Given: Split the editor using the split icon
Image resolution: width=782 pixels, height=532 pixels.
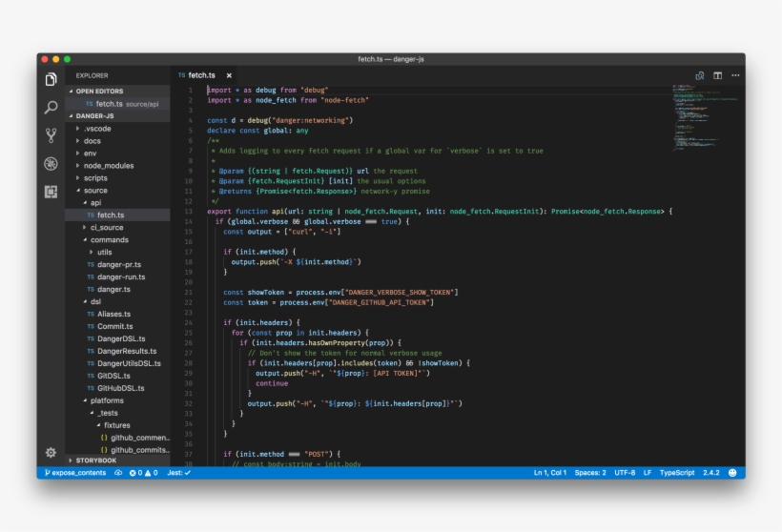Looking at the screenshot, I should (717, 75).
